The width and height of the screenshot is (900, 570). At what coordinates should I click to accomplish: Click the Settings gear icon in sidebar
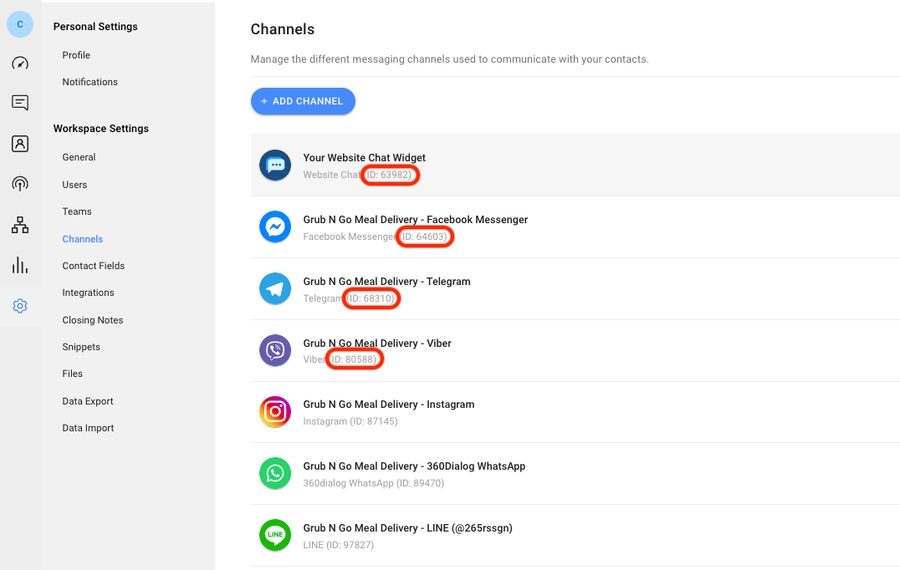[20, 306]
